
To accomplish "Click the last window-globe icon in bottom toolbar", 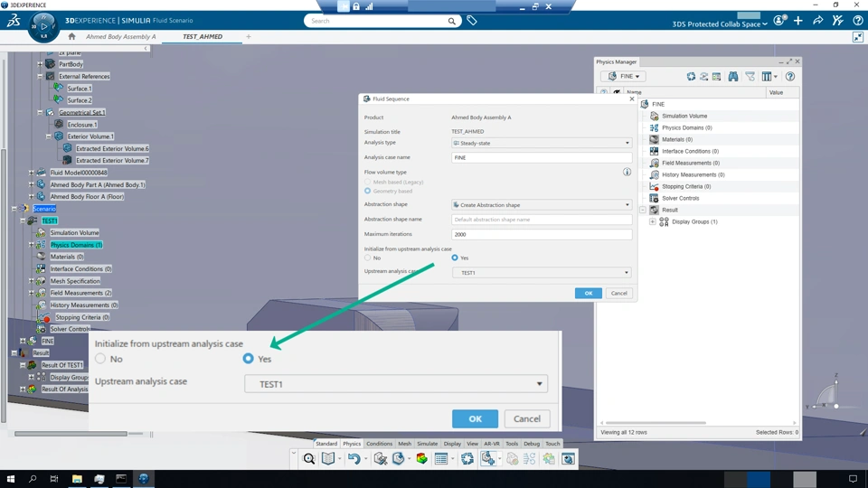I will (568, 459).
